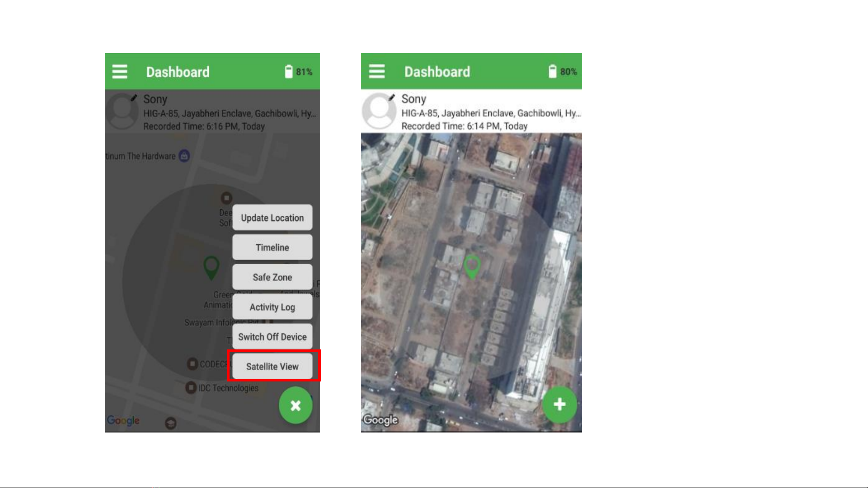The height and width of the screenshot is (488, 868).
Task: Open the Timeline option
Action: [272, 247]
